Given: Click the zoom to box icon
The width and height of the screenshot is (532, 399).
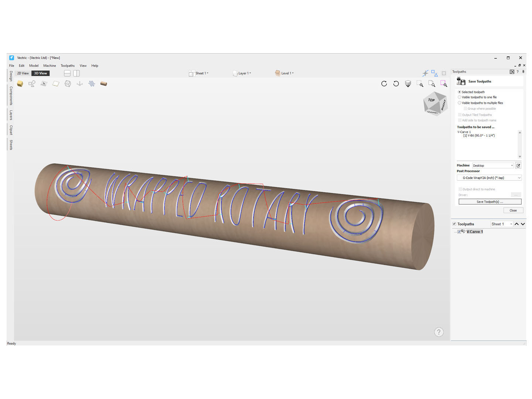Looking at the screenshot, I should [420, 84].
